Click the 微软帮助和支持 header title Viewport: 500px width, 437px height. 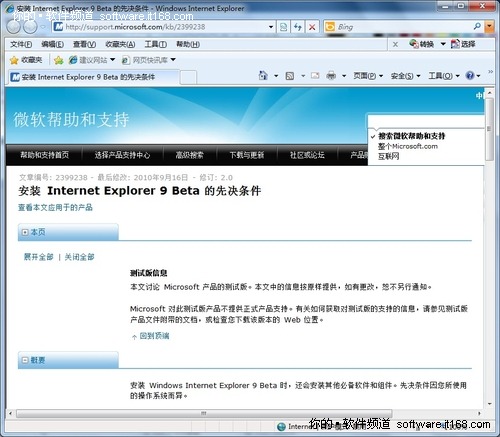[x=71, y=119]
